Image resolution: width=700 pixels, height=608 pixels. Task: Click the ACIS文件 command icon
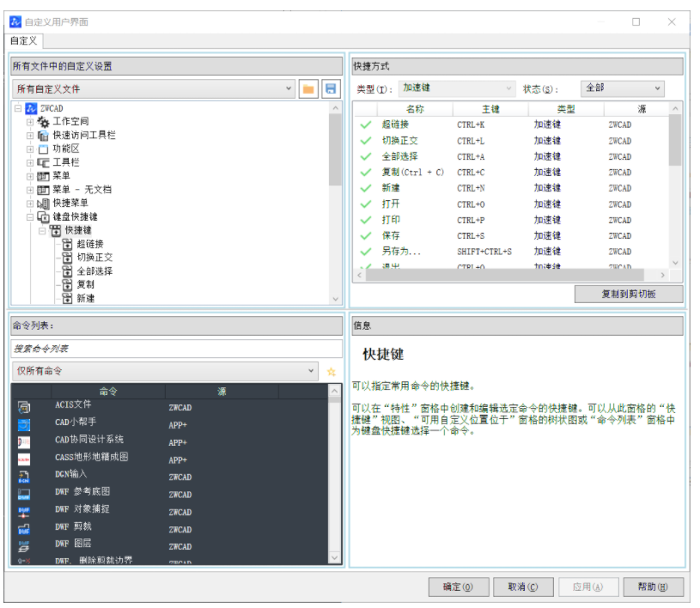pos(24,407)
